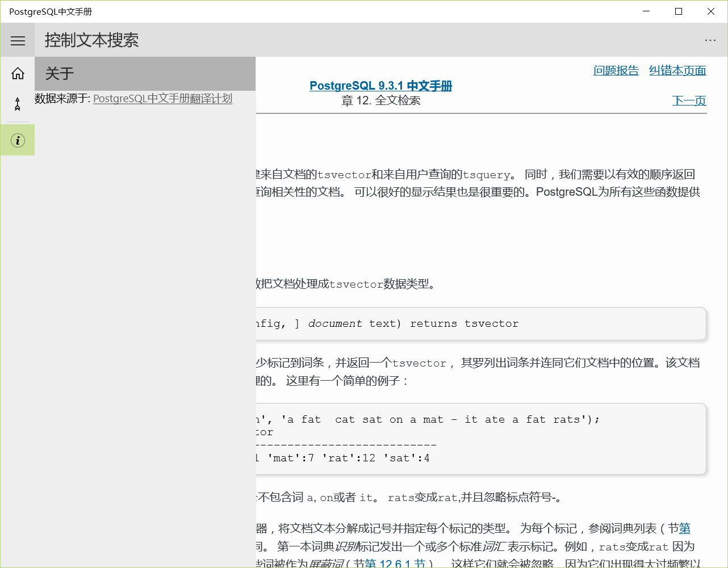Click the PostgreSQL中文手册 window title

[x=51, y=11]
